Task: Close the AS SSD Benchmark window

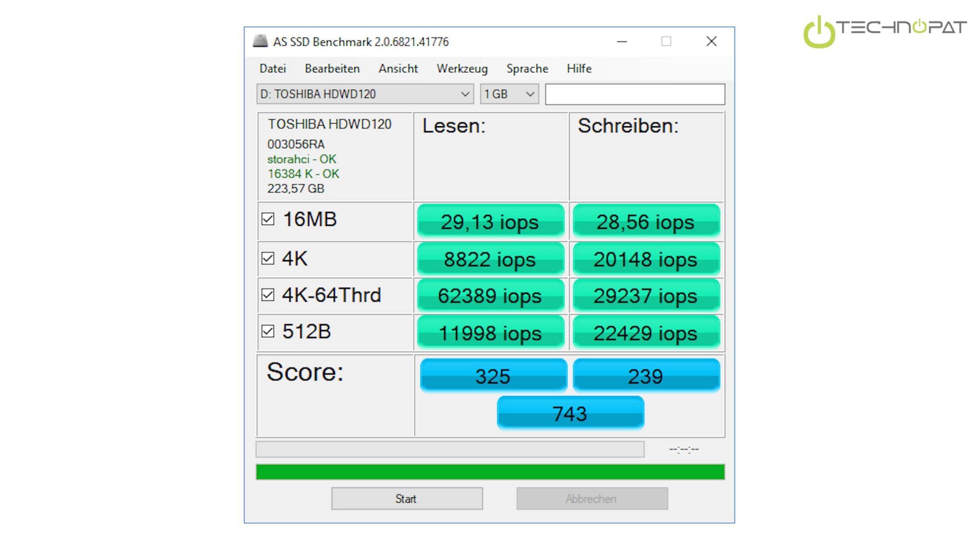Action: (711, 42)
